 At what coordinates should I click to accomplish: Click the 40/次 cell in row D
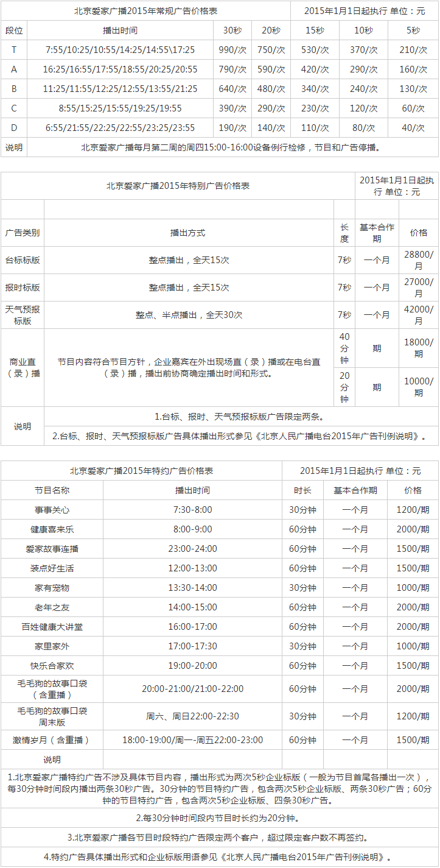pos(413,128)
